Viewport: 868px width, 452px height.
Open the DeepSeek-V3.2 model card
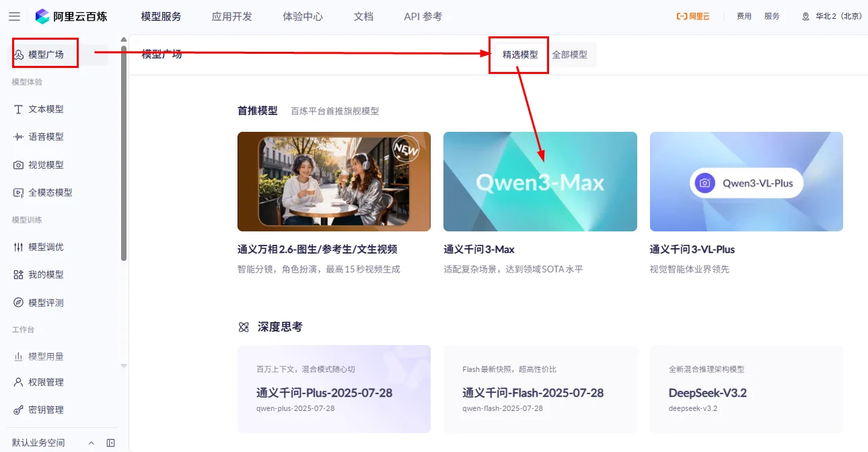coord(746,389)
